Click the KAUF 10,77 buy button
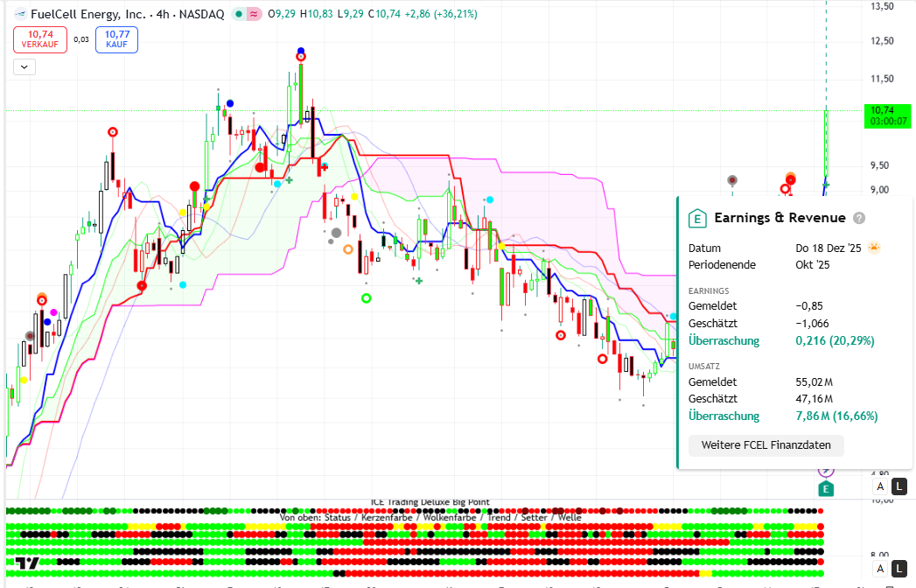 [117, 39]
